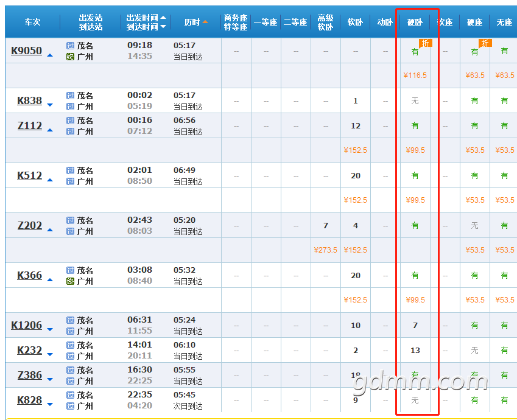Expand price details for train K838
This screenshot has width=517, height=420.
pos(50,105)
